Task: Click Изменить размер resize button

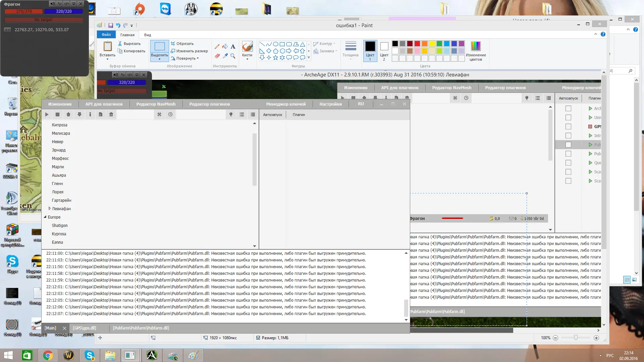Action: click(x=189, y=51)
